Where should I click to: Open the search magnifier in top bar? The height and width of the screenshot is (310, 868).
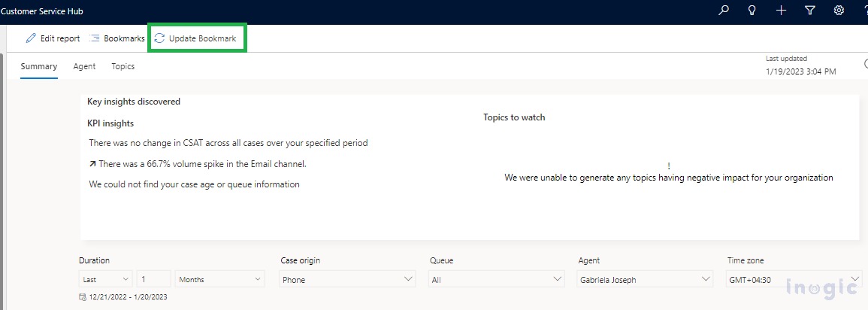point(724,11)
